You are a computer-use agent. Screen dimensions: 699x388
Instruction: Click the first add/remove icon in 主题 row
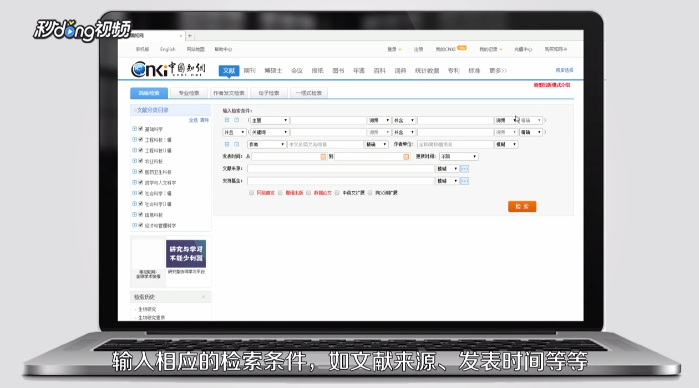227,120
